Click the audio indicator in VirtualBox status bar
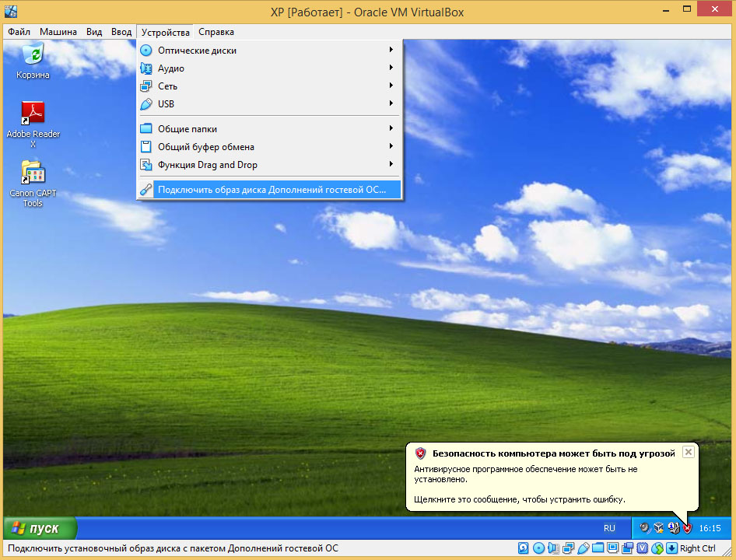Image resolution: width=736 pixels, height=560 pixels. (x=553, y=548)
